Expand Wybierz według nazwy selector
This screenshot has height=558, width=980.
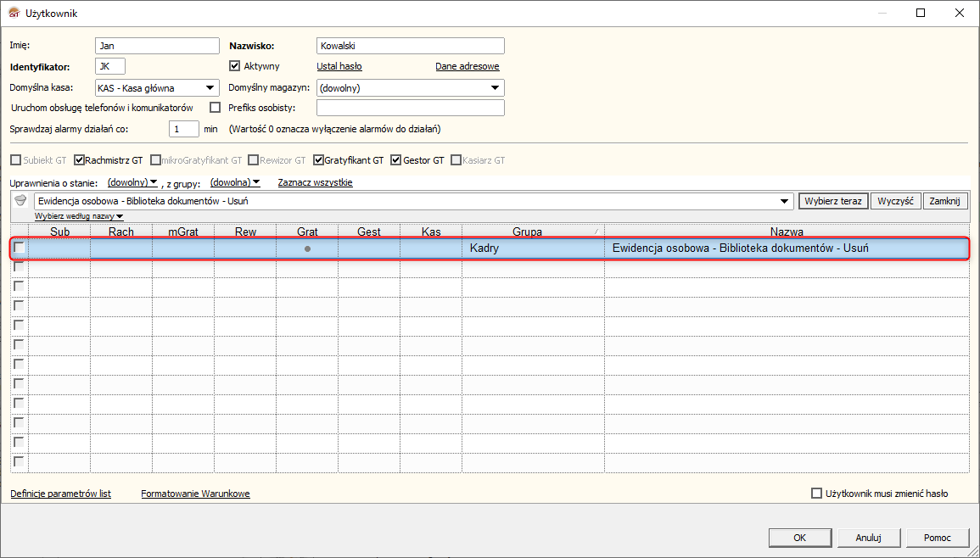79,216
